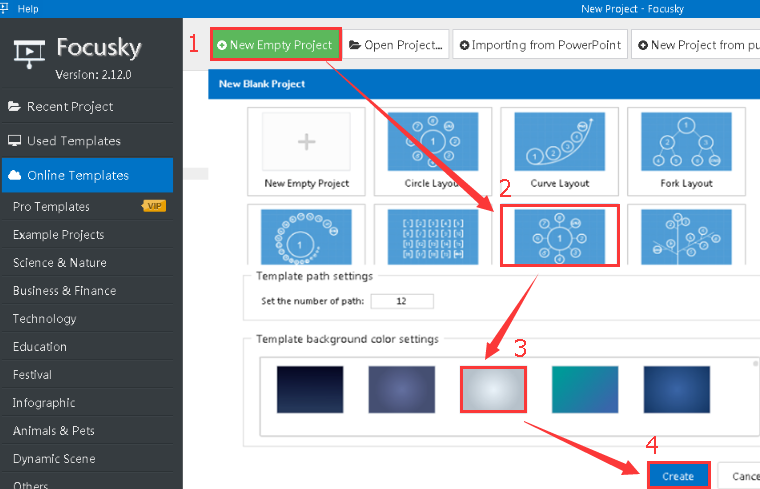Click the plus icon in blank project tile

pyautogui.click(x=306, y=142)
